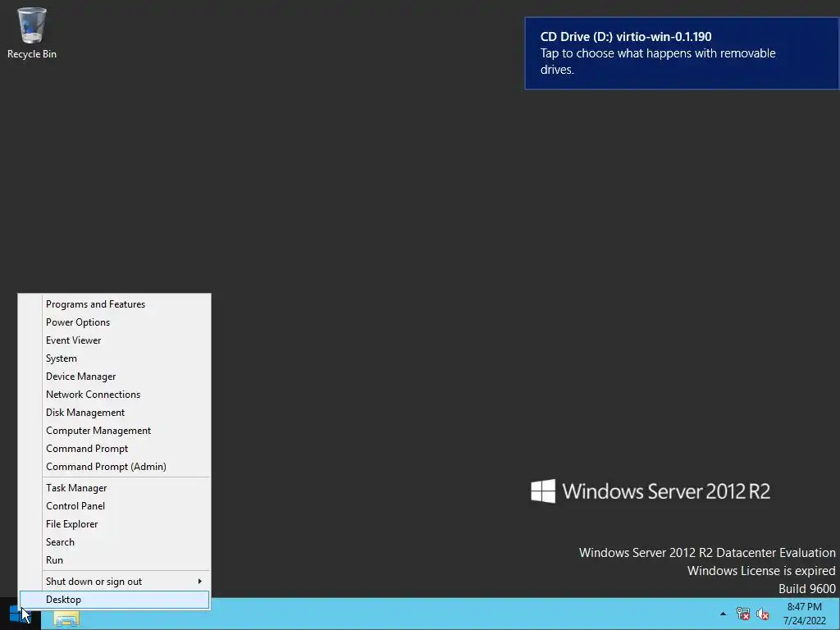Click the network status tray icon
840x630 pixels.
[x=742, y=614]
